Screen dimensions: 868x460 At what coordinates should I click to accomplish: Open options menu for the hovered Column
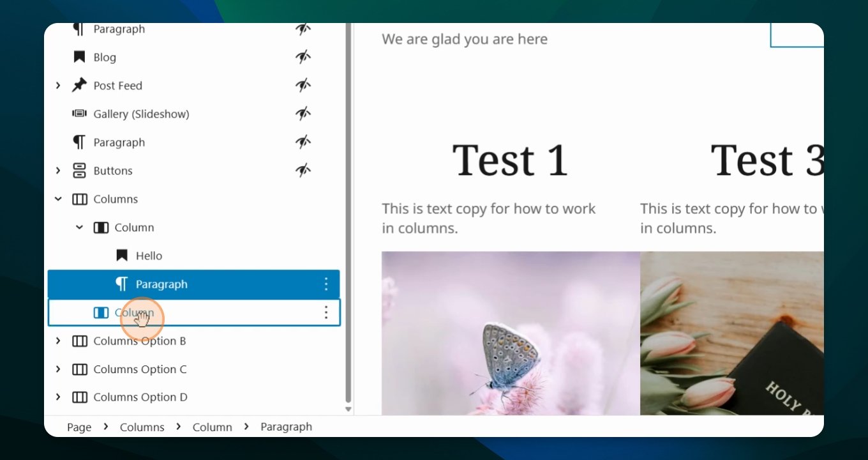(326, 312)
